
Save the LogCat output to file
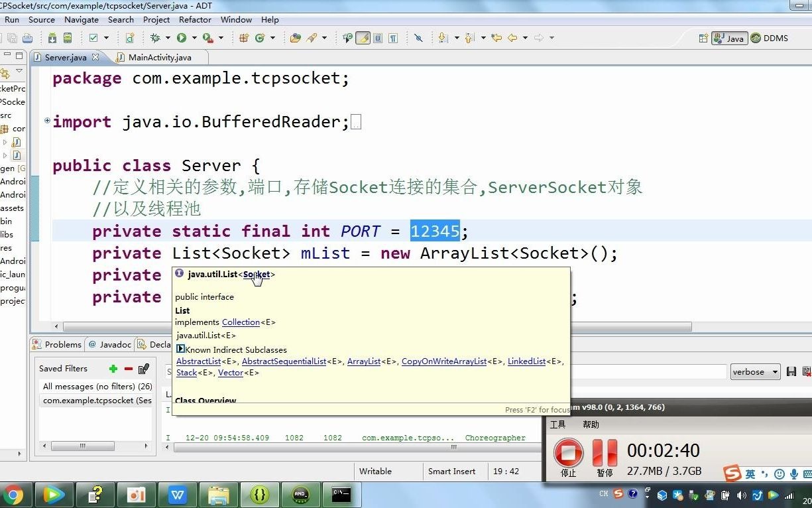(x=791, y=371)
